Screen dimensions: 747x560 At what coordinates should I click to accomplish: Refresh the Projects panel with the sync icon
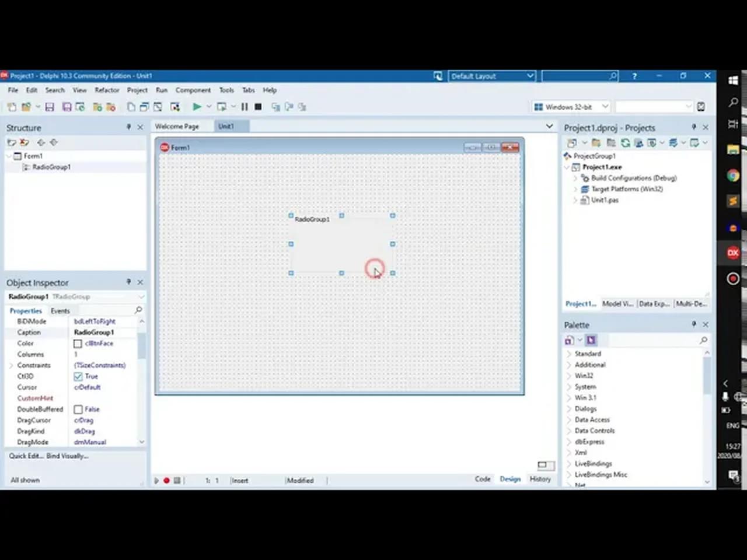tap(625, 142)
